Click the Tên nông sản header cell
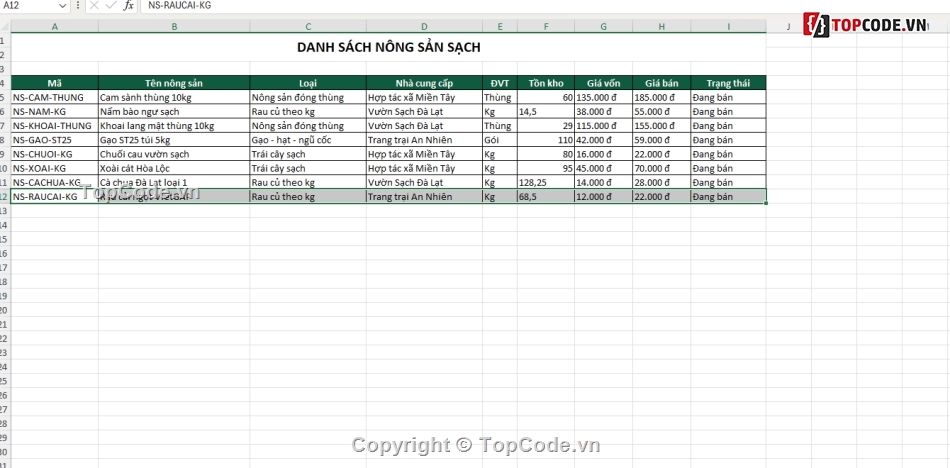Screen dimensions: 950x468 click(174, 83)
